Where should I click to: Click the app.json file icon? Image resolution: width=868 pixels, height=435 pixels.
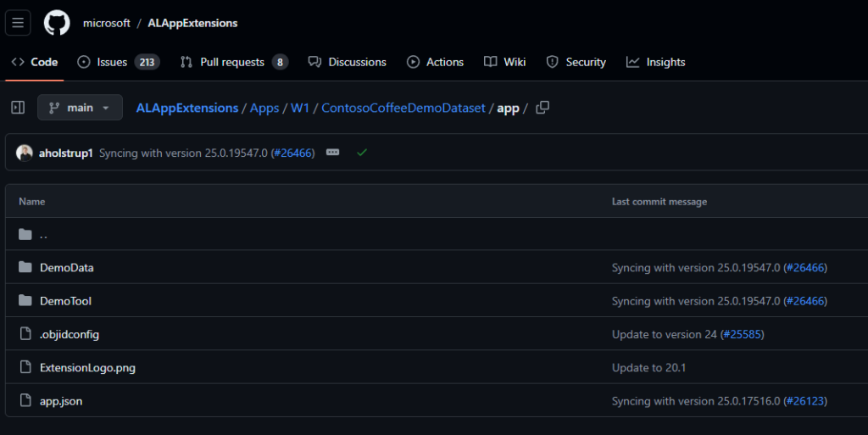click(25, 400)
